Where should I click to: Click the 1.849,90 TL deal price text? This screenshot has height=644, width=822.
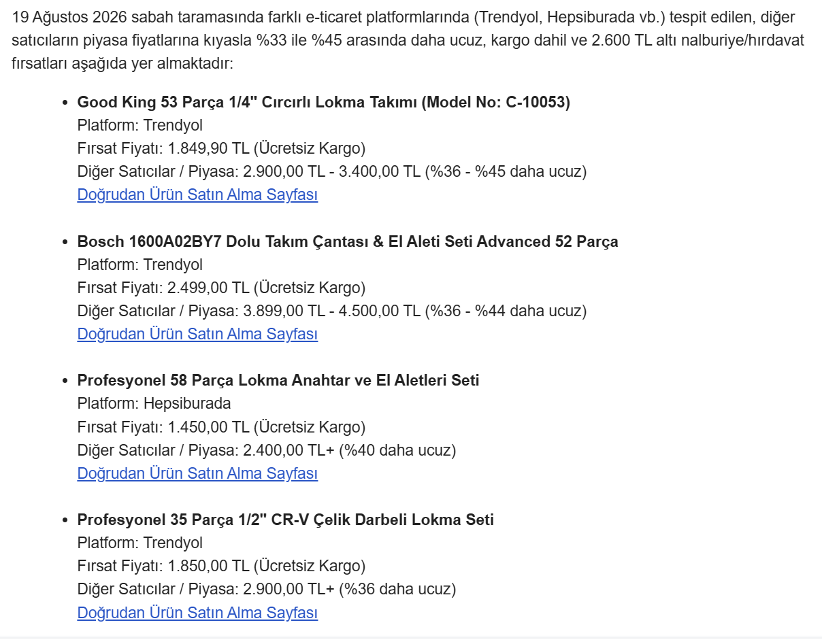[208, 148]
